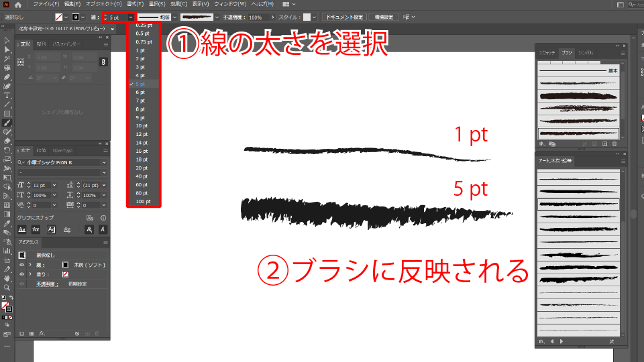Click new brush icon in Brushes panel
The height and width of the screenshot is (362, 644).
click(x=604, y=144)
